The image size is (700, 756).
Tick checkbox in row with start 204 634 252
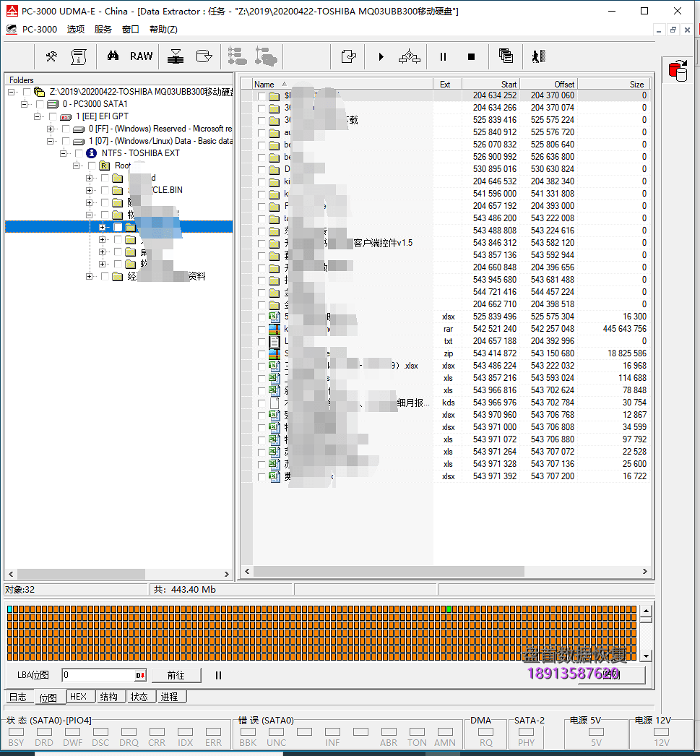(x=262, y=96)
